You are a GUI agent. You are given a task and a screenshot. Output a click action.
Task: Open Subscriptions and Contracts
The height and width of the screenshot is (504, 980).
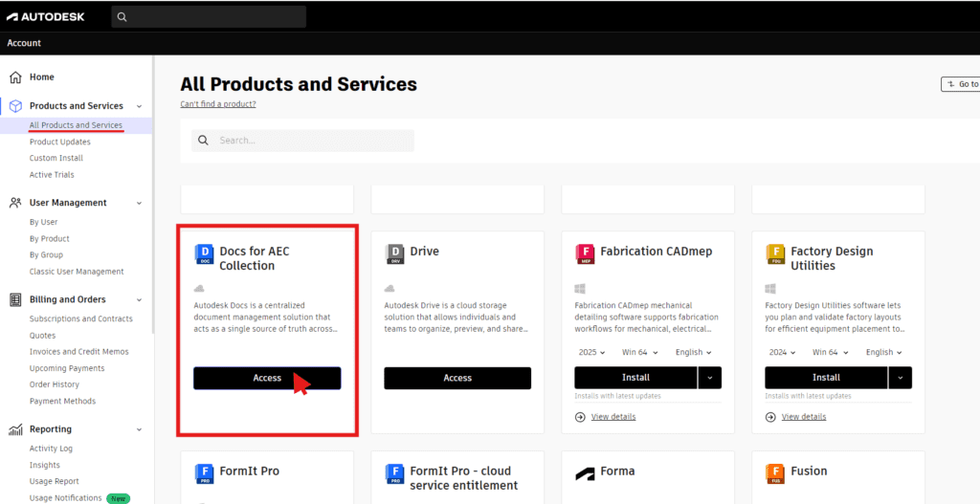click(81, 319)
